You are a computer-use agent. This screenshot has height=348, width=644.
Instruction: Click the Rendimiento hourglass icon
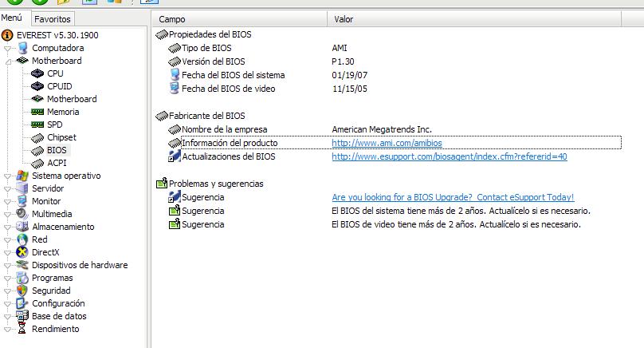(x=22, y=329)
